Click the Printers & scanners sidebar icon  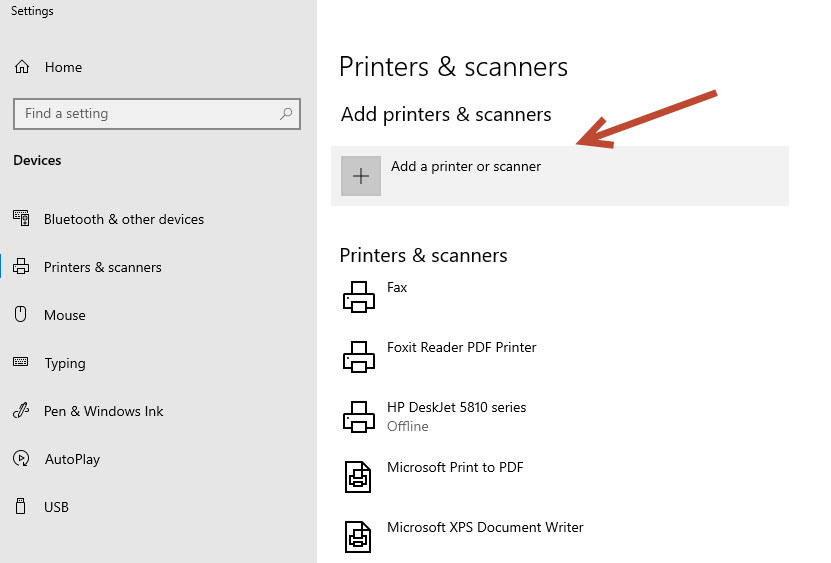tap(21, 266)
